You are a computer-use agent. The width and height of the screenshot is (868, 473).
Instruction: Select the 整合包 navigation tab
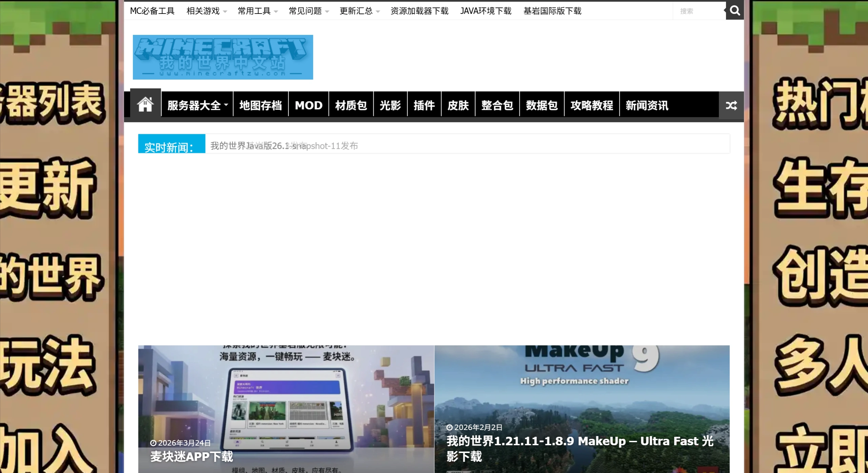pyautogui.click(x=497, y=105)
